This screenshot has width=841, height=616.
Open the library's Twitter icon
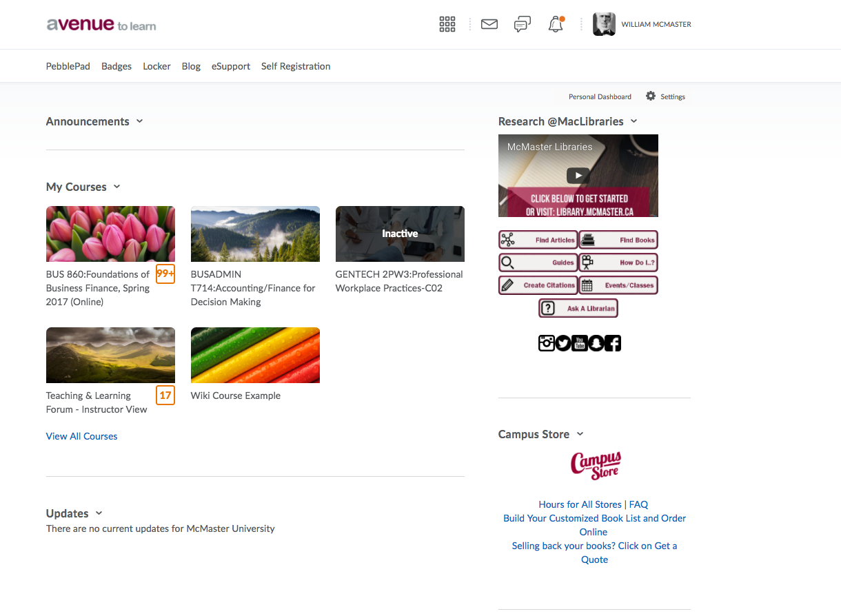coord(563,342)
